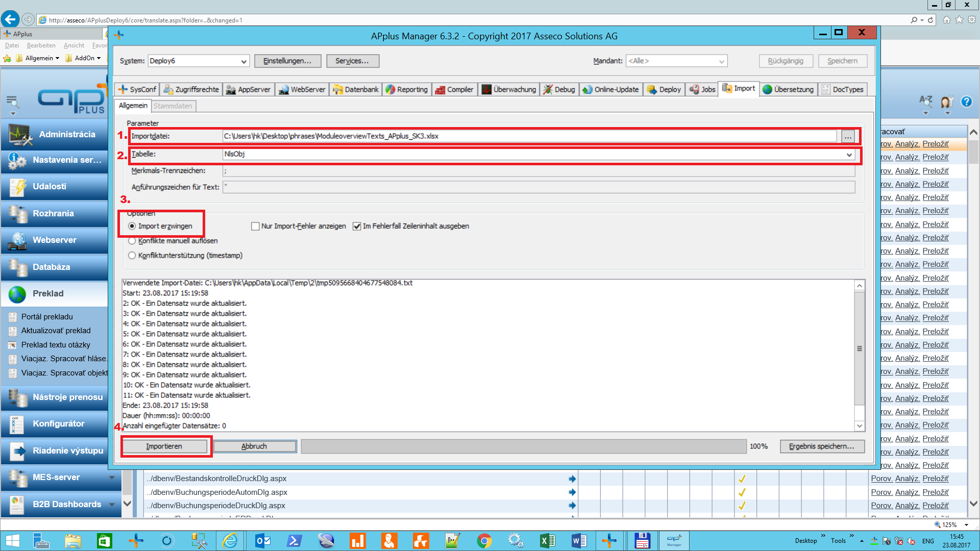Image resolution: width=980 pixels, height=551 pixels.
Task: Click the sidebar search menu icon
Action: pos(13,103)
